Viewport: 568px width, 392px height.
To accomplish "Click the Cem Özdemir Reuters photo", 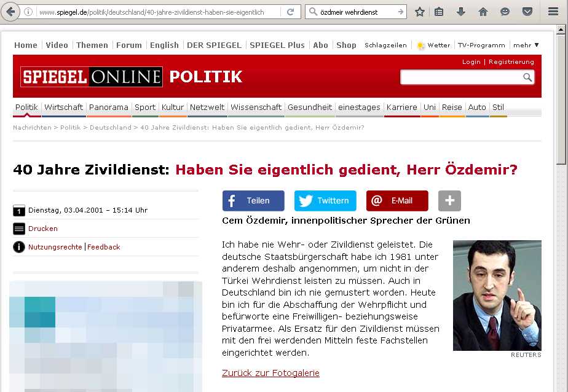I will (x=497, y=296).
